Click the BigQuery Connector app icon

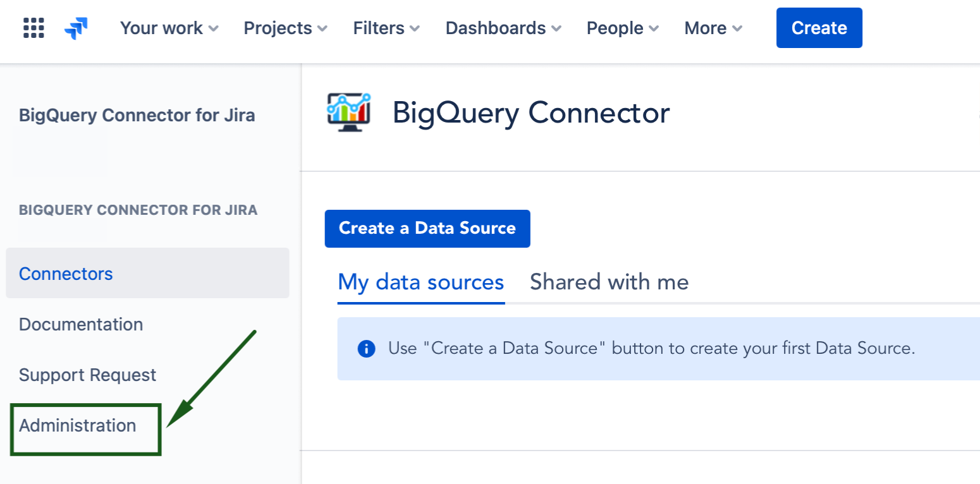[x=349, y=112]
